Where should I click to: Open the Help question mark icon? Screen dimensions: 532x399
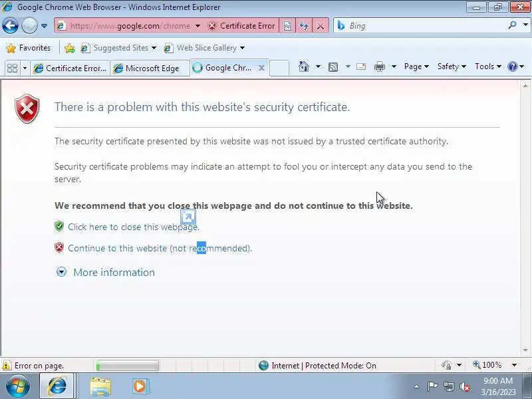click(x=513, y=66)
